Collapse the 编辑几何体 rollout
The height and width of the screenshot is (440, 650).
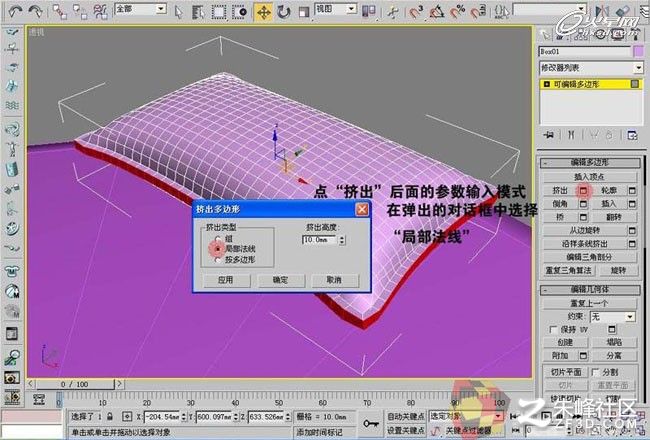click(590, 289)
